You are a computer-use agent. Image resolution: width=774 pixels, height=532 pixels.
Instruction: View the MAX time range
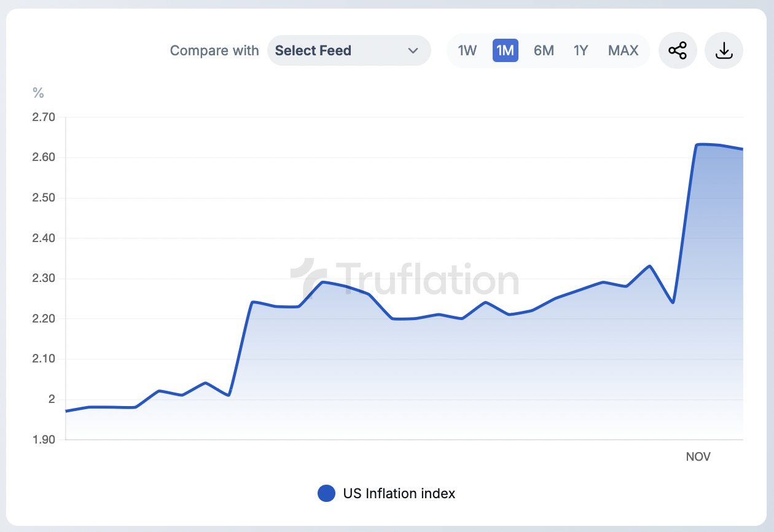(623, 50)
